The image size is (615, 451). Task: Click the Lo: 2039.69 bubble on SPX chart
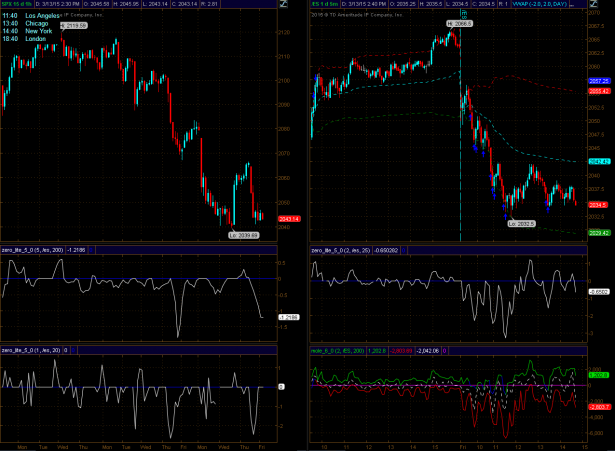(243, 234)
